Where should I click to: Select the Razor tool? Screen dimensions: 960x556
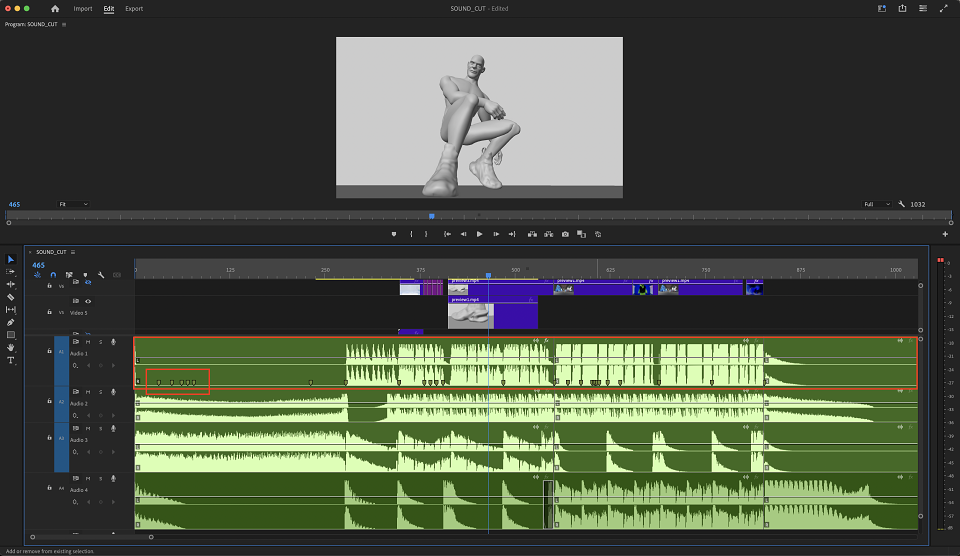pos(10,297)
